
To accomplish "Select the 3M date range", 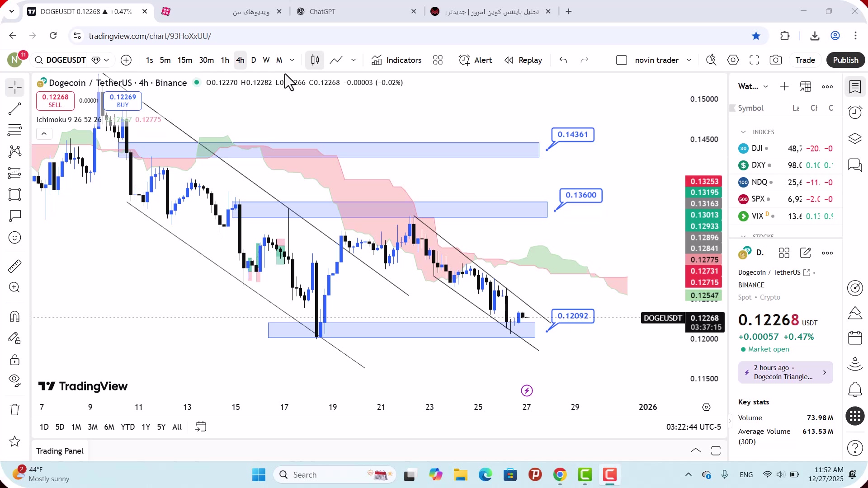I will click(x=92, y=427).
